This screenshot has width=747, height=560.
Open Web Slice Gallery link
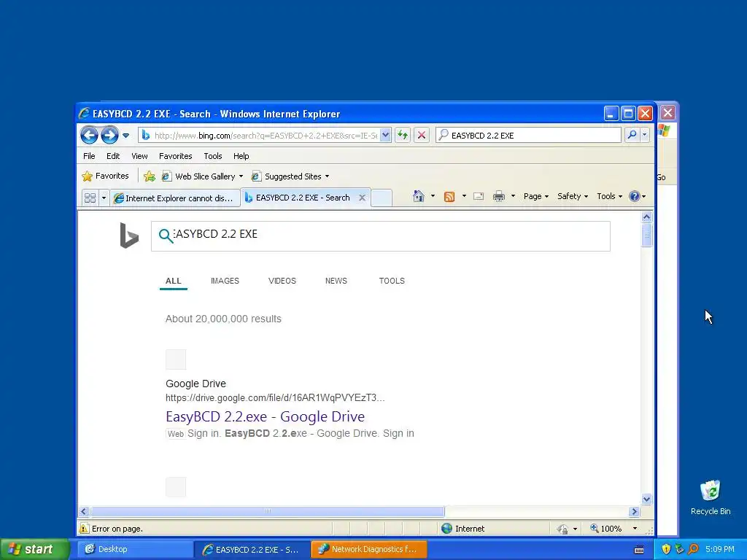pyautogui.click(x=198, y=176)
